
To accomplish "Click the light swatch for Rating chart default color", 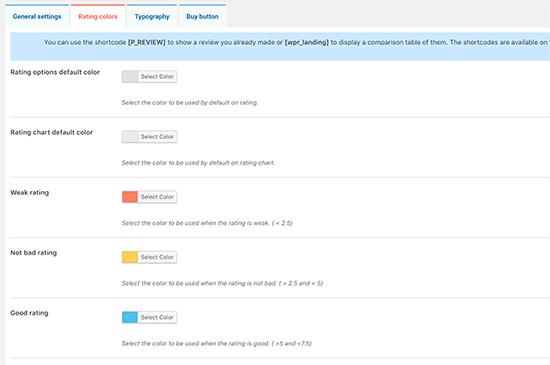I will click(x=130, y=137).
